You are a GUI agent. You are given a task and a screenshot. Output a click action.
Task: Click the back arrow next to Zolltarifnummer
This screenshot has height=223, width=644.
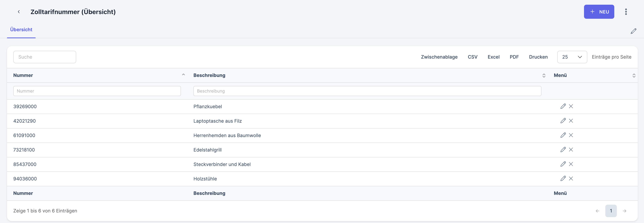[x=19, y=12]
